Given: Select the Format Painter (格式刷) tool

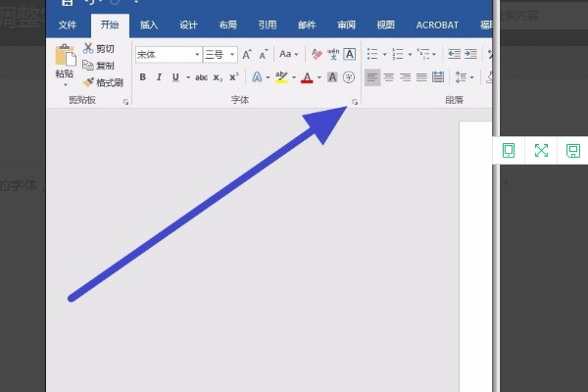Looking at the screenshot, I should [x=104, y=82].
